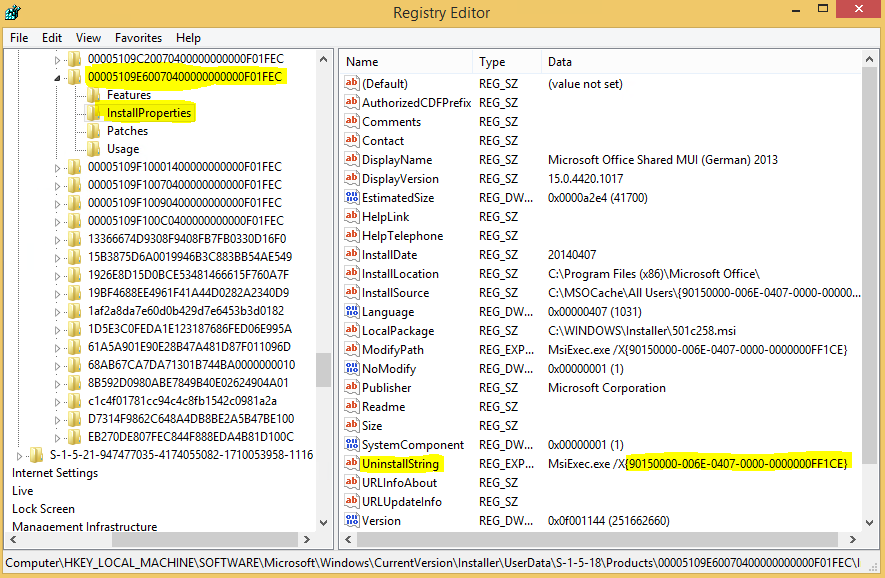
Task: Click the string icon beside InstallLocation
Action: [352, 273]
